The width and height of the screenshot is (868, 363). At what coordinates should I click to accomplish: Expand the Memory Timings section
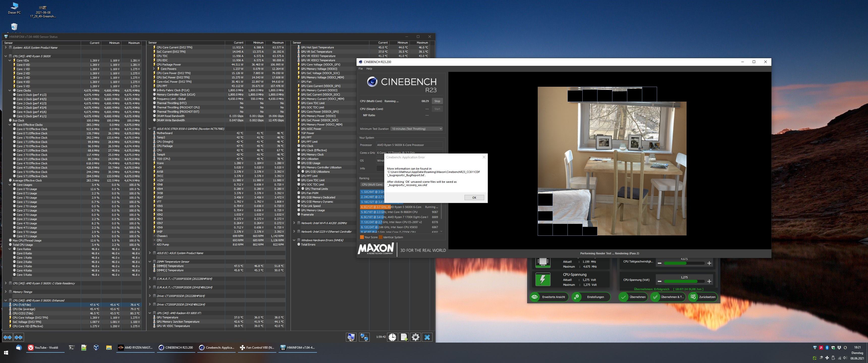tap(6, 292)
